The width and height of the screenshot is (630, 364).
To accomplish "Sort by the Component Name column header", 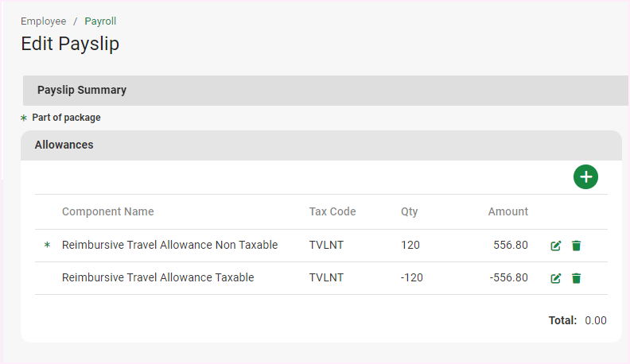I will coord(108,211).
